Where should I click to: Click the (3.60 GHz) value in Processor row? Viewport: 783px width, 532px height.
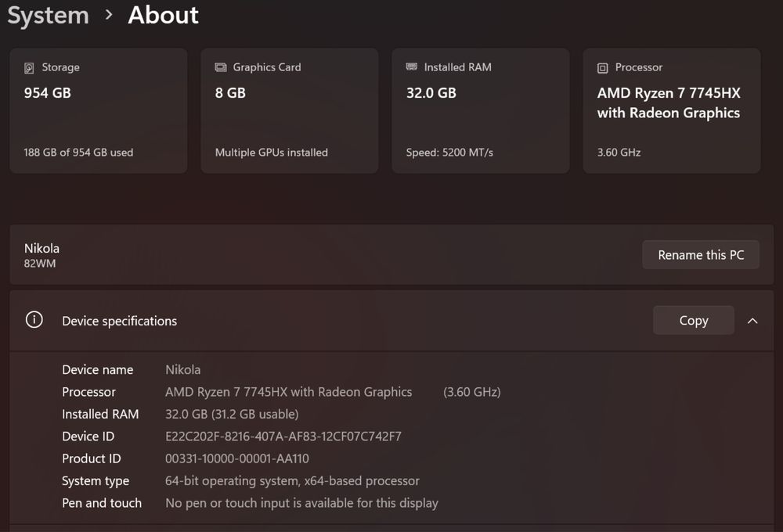pyautogui.click(x=472, y=392)
